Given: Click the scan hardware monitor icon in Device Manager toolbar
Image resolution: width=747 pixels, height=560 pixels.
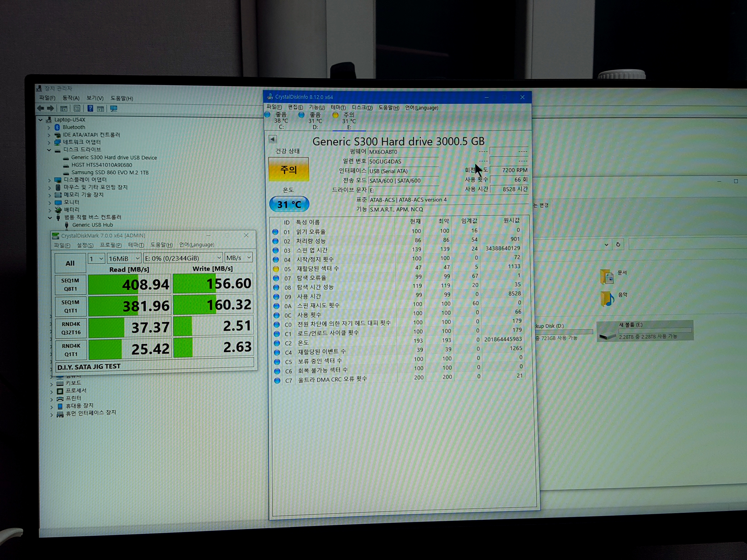Looking at the screenshot, I should (114, 108).
